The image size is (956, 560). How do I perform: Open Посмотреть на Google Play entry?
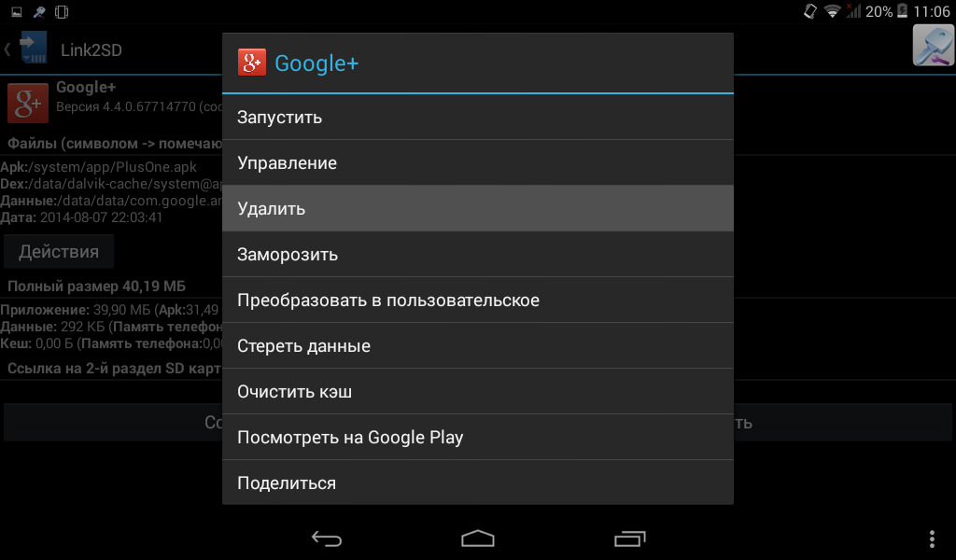tap(477, 437)
